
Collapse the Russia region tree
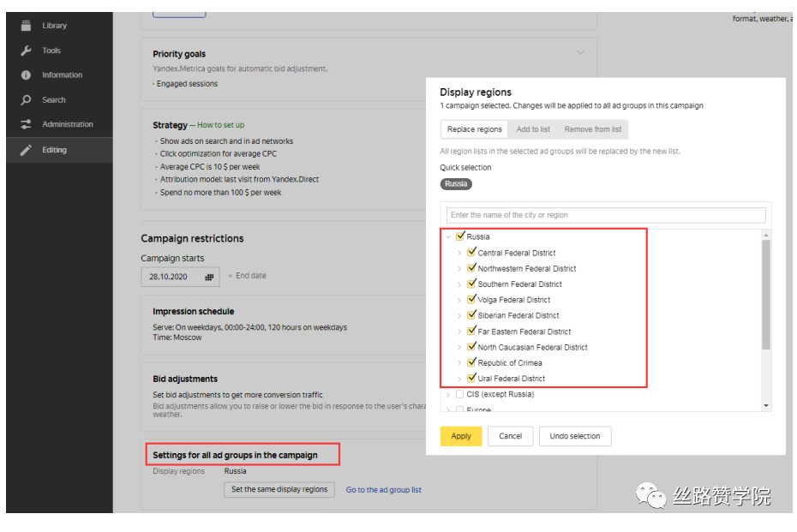448,236
